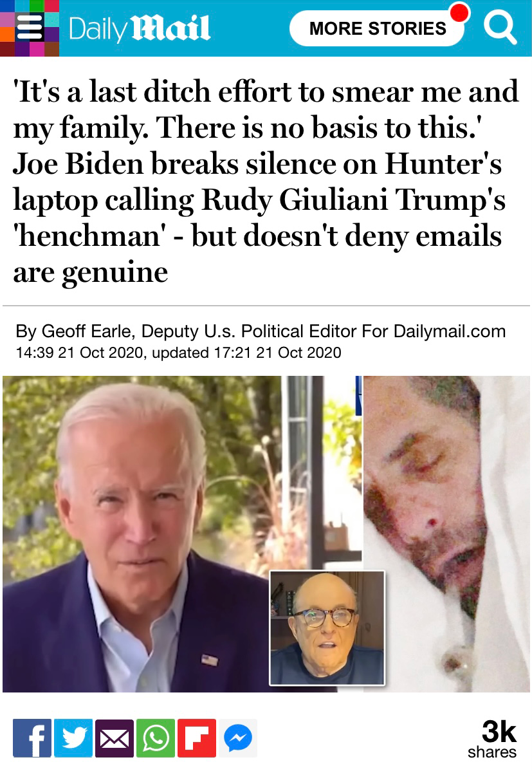Share the article on Twitter

pyautogui.click(x=73, y=738)
